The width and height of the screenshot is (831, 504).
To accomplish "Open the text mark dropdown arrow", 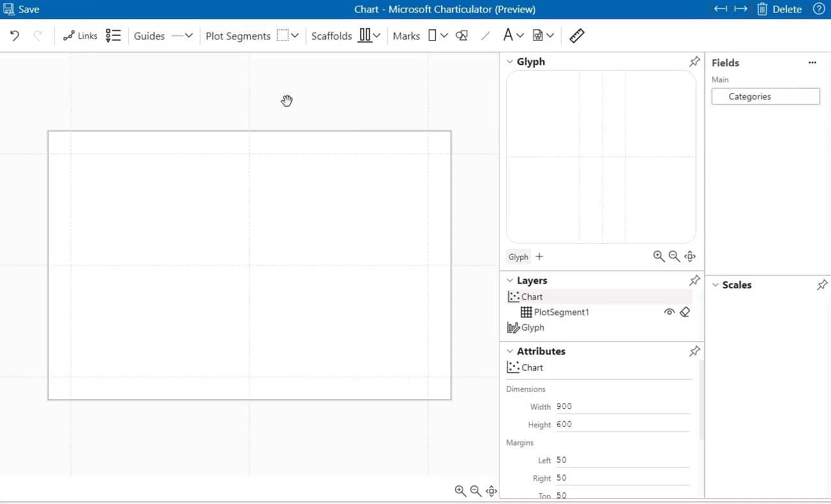I will [x=520, y=36].
